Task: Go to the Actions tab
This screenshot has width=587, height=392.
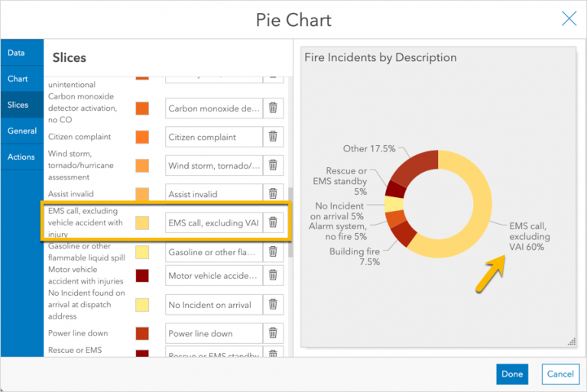Action: pos(21,157)
